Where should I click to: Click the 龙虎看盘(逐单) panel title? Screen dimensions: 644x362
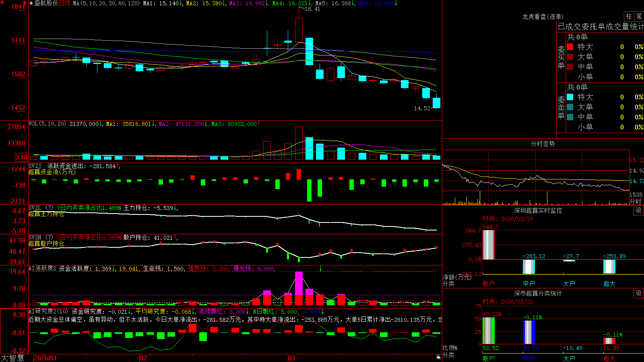[543, 16]
